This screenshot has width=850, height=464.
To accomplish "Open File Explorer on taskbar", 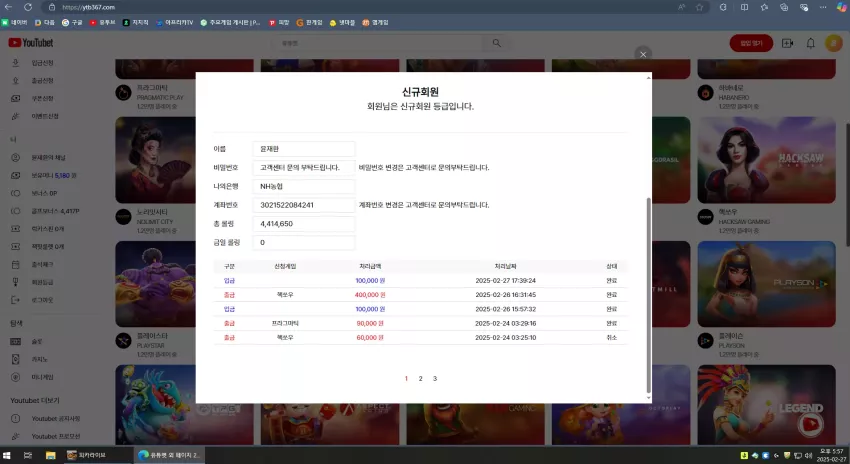I will [x=50, y=455].
